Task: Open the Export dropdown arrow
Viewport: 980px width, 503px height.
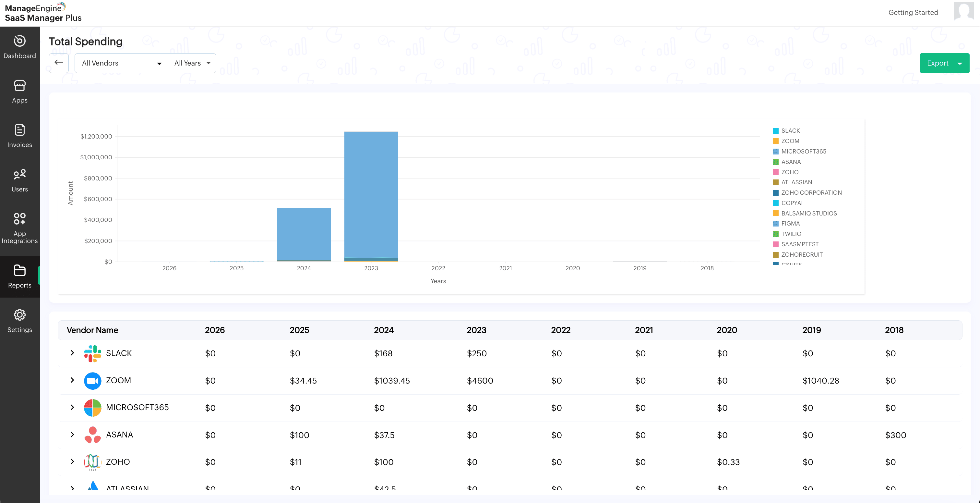Action: coord(960,64)
